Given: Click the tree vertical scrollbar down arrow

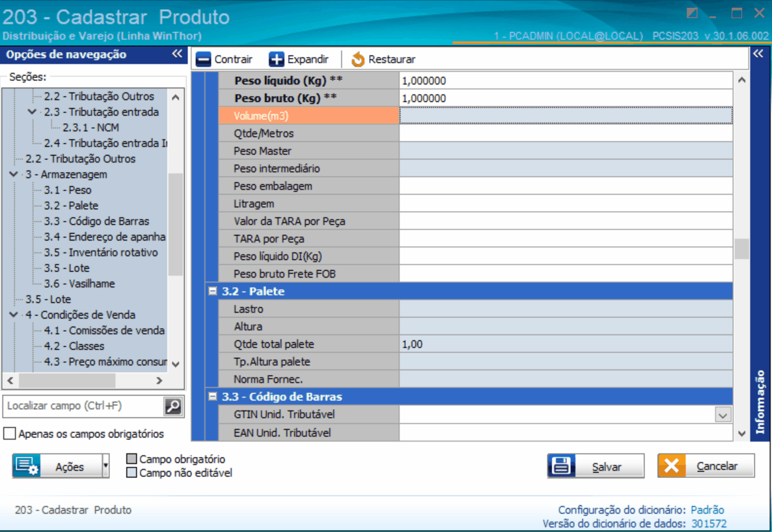Looking at the screenshot, I should click(x=176, y=364).
